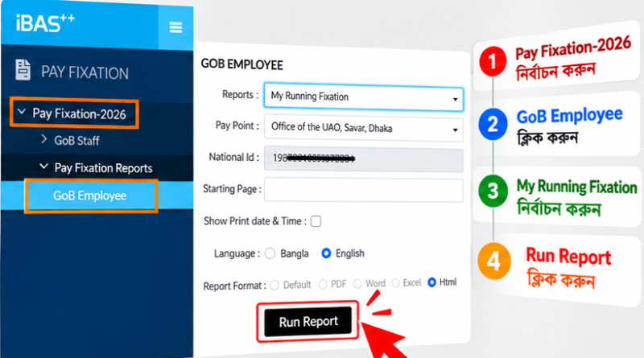
Task: Choose PDF report format
Action: tap(323, 284)
